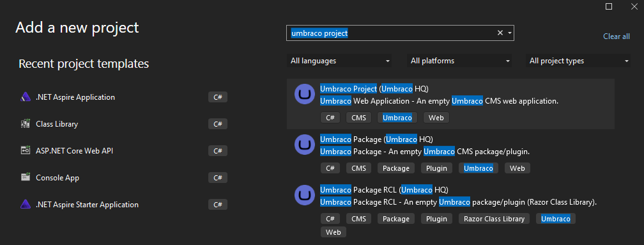Click the .NET Aspire Application icon

(26, 97)
